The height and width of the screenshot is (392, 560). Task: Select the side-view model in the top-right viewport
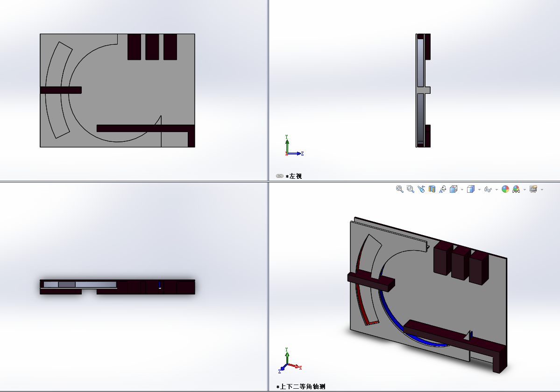coord(423,90)
